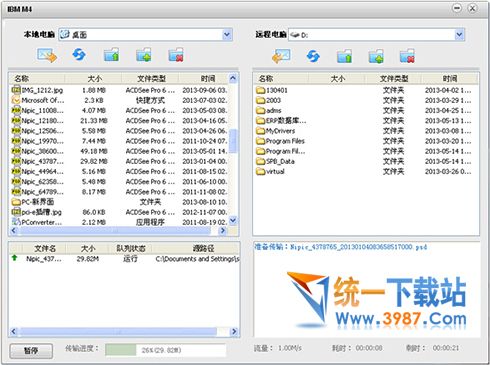The image size is (490, 365).
Task: Refresh the local computer file list
Action: pyautogui.click(x=79, y=55)
